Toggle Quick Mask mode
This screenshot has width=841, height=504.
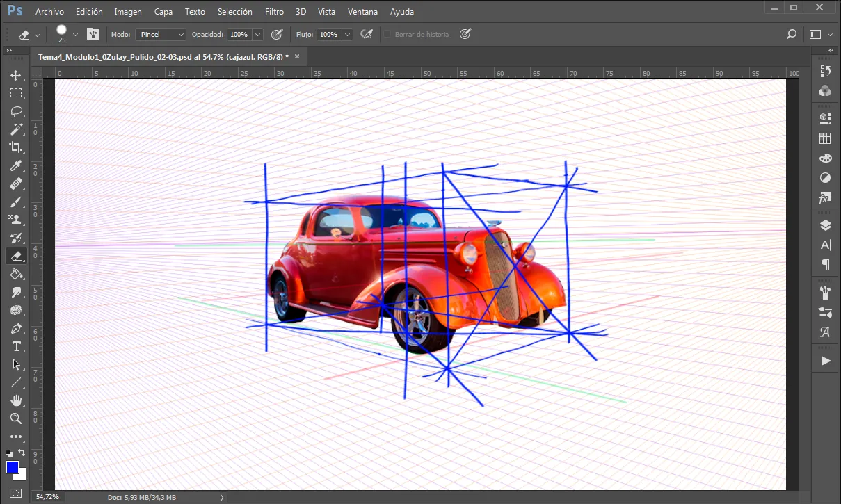[x=16, y=493]
